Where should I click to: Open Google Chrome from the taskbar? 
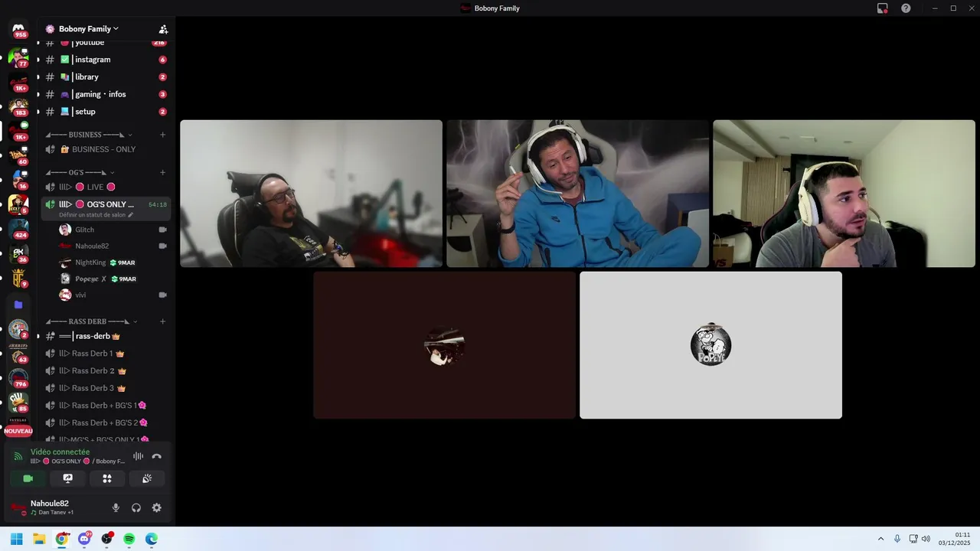[x=62, y=539]
